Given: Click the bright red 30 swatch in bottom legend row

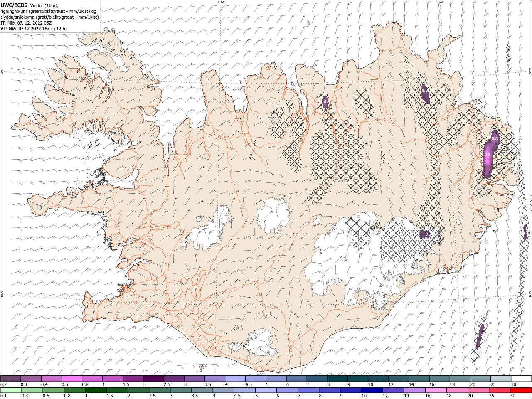Looking at the screenshot, I should point(520,390).
